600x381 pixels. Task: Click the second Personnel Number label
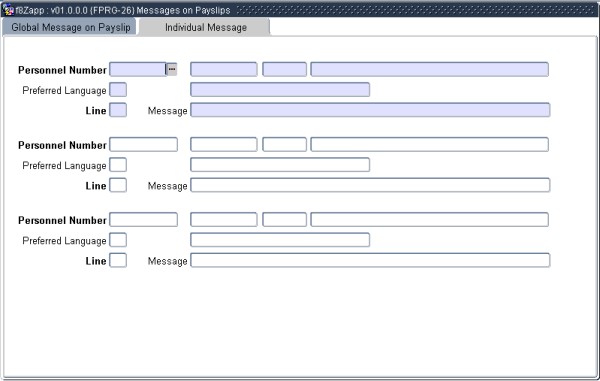pyautogui.click(x=62, y=145)
